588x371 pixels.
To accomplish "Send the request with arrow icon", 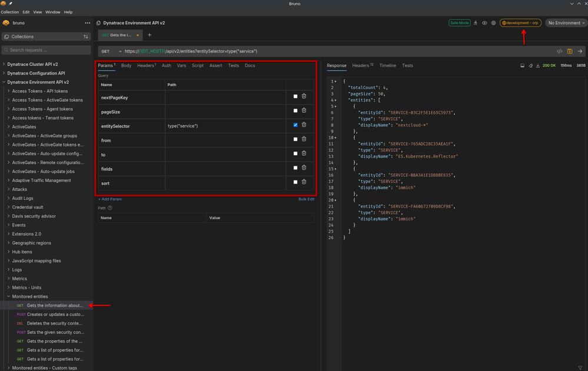I will click(x=580, y=51).
